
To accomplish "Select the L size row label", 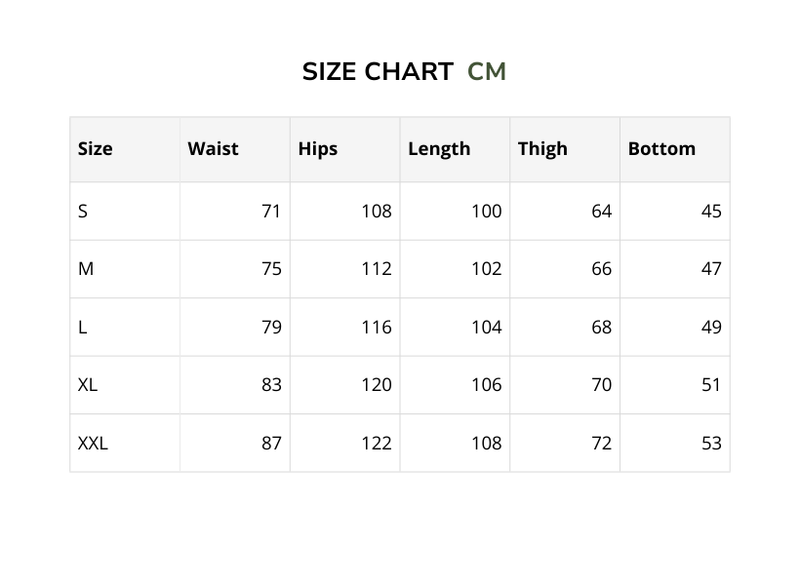I will click(x=82, y=327).
